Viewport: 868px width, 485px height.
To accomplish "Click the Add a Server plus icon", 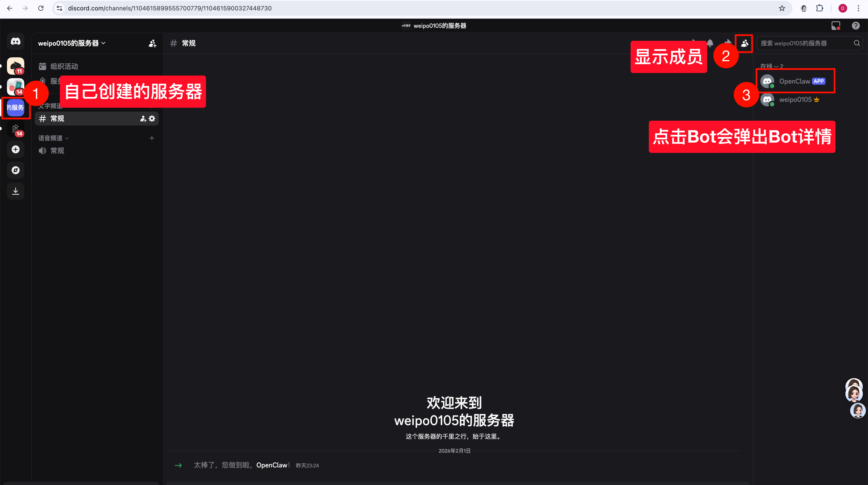I will click(15, 149).
